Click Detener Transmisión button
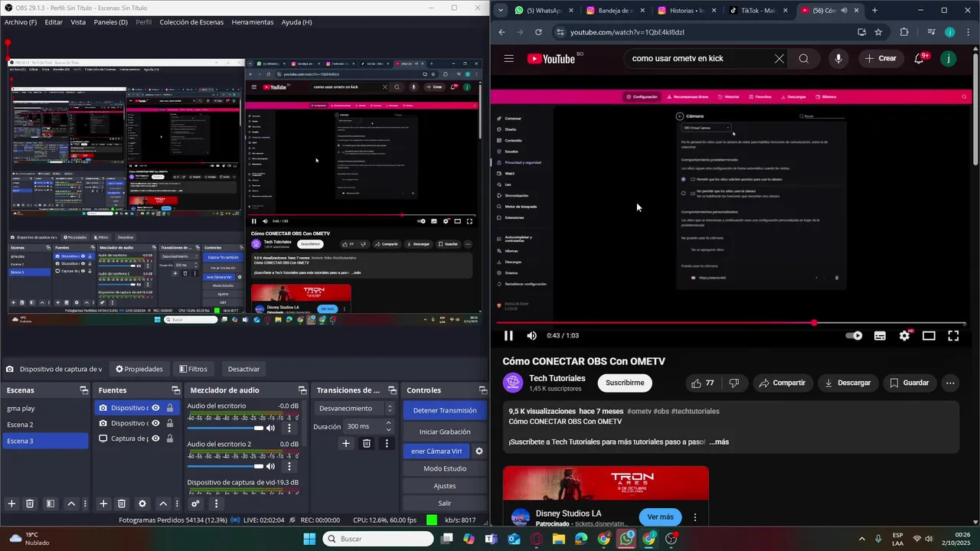 tap(445, 410)
